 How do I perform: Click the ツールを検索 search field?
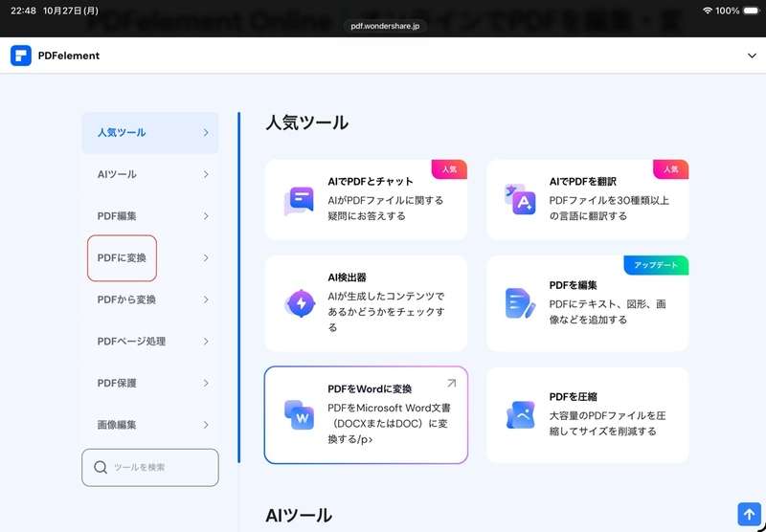click(x=150, y=468)
